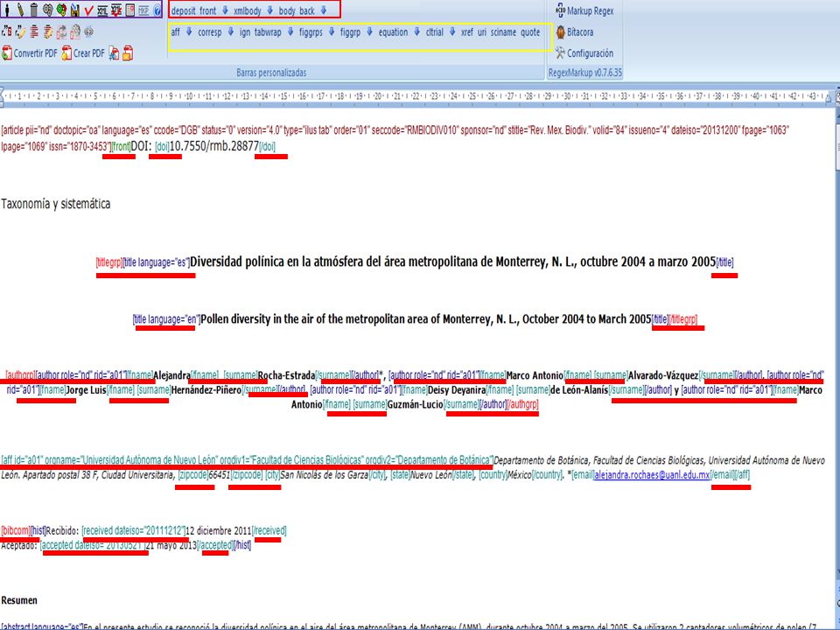
Task: Click the last PDF icon with envelope
Action: point(128,53)
